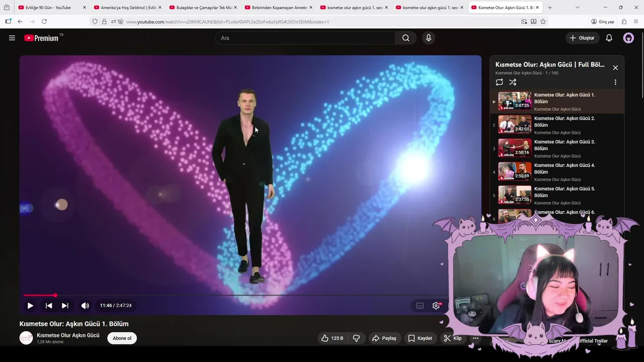Go to YouTube Premium home logo
The width and height of the screenshot is (644, 362).
[x=41, y=38]
